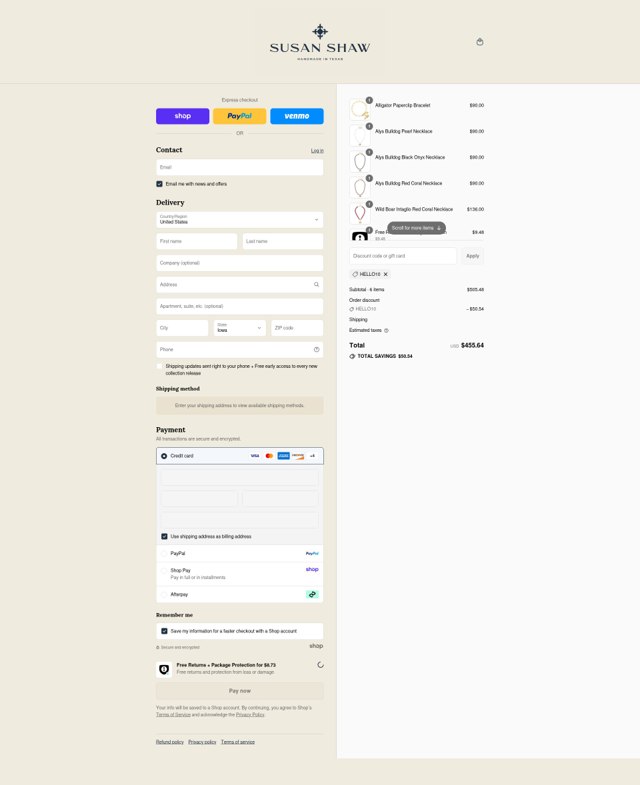Open the Refund policy footer link
The height and width of the screenshot is (785, 640).
pos(170,742)
